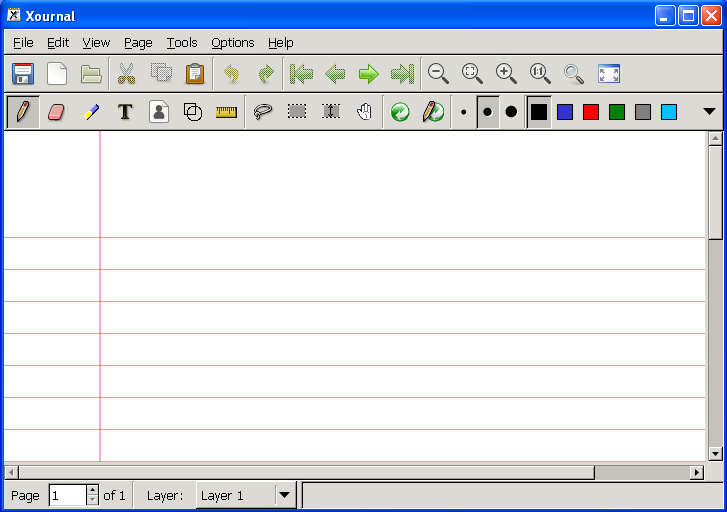Click the horizontal scrollbar left arrow
727x512 pixels.
click(x=12, y=473)
